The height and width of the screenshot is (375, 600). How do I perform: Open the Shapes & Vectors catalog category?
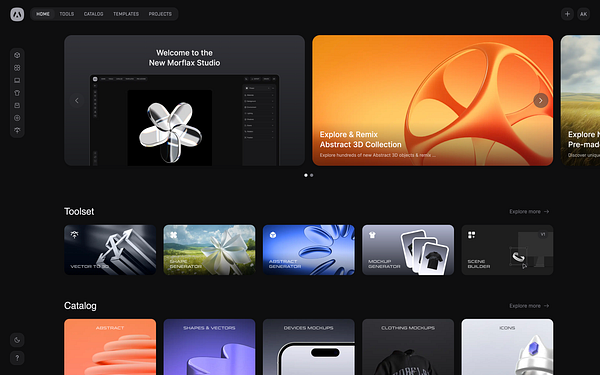click(x=209, y=347)
